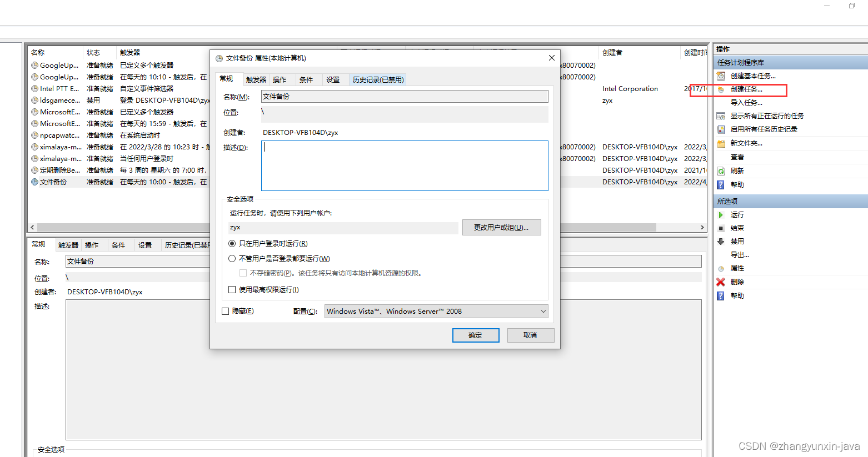This screenshot has width=868, height=457.
Task: Switch to 触发器 tab in the dialog
Action: pyautogui.click(x=256, y=79)
